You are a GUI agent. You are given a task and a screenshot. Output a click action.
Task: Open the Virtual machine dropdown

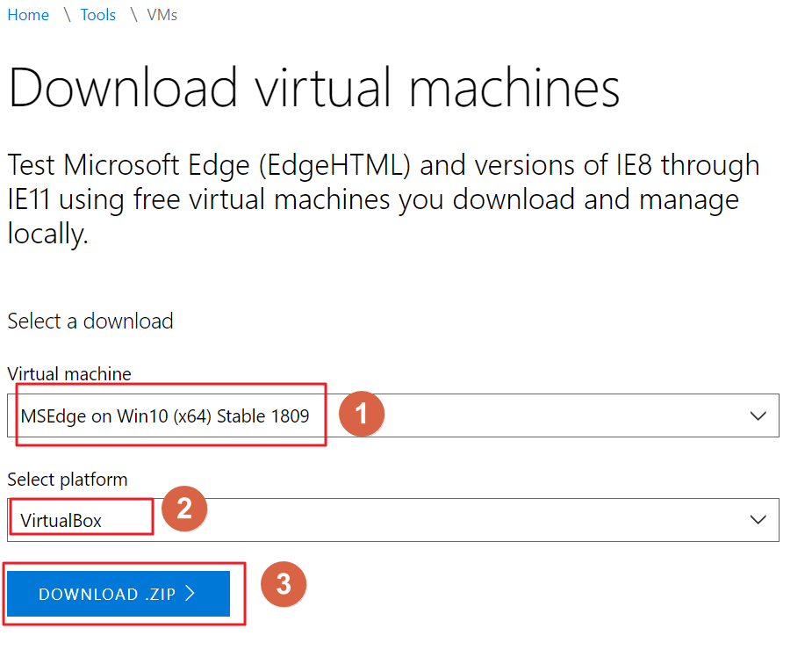(x=393, y=415)
